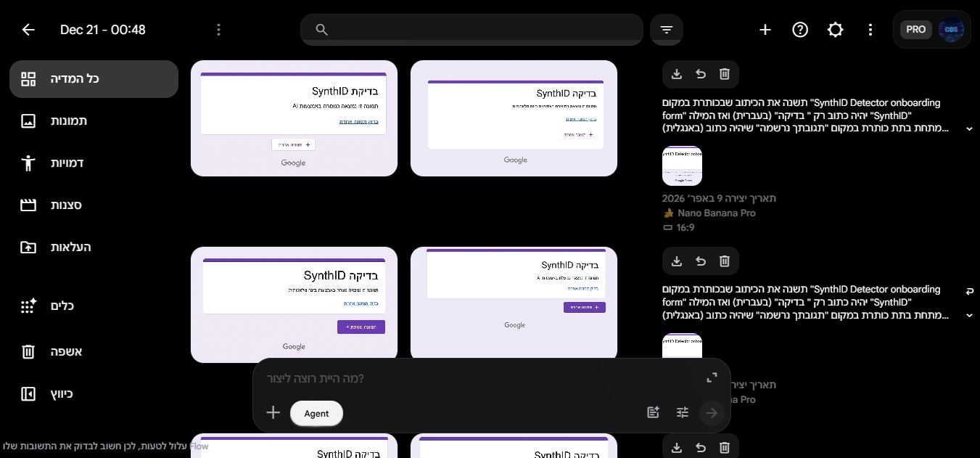
Task: Expand the prompt box to fullscreen
Action: pyautogui.click(x=712, y=378)
